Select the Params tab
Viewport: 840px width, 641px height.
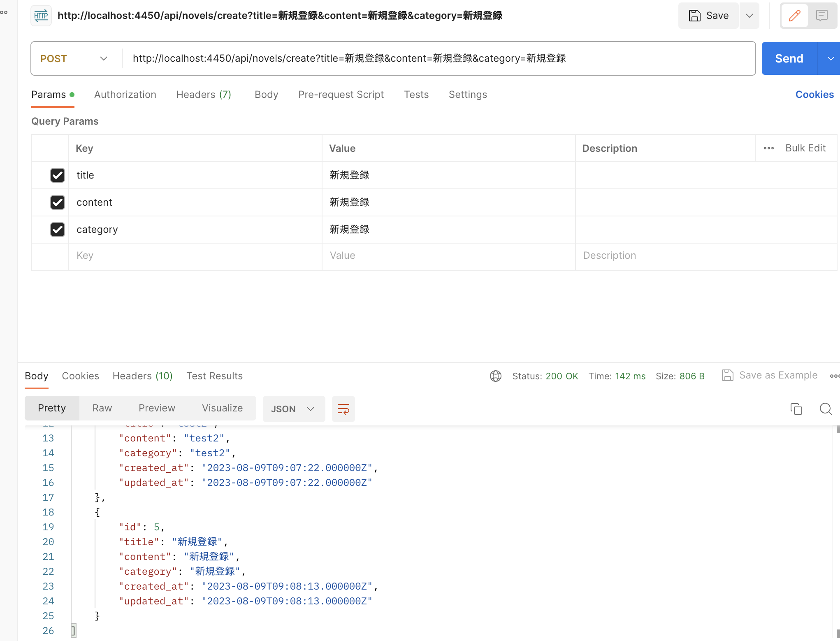(53, 95)
